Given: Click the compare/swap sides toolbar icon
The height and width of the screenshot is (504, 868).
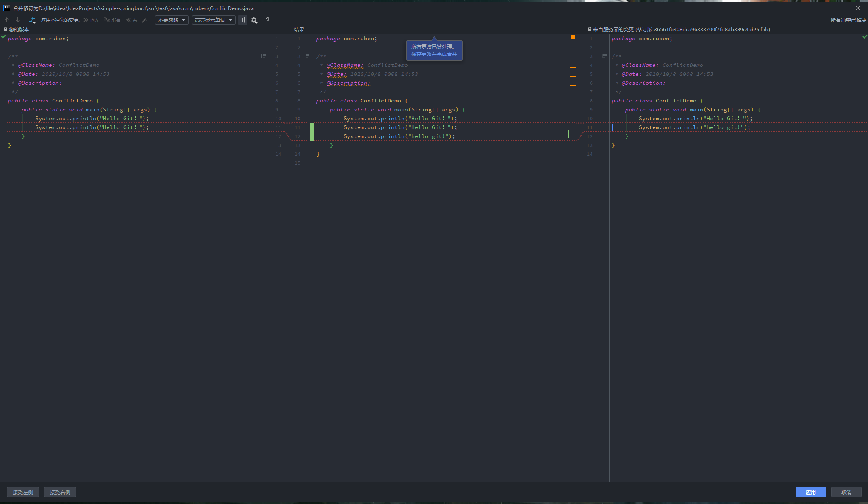Looking at the screenshot, I should coord(32,20).
